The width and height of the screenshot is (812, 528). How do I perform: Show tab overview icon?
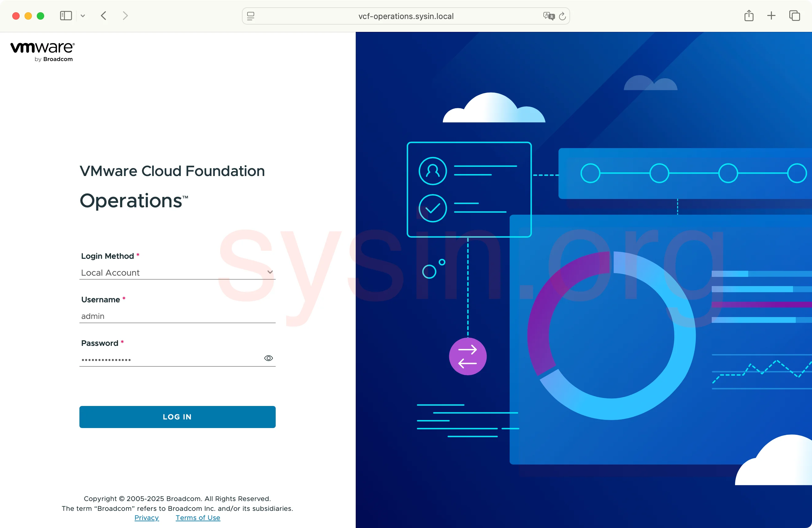click(x=794, y=16)
